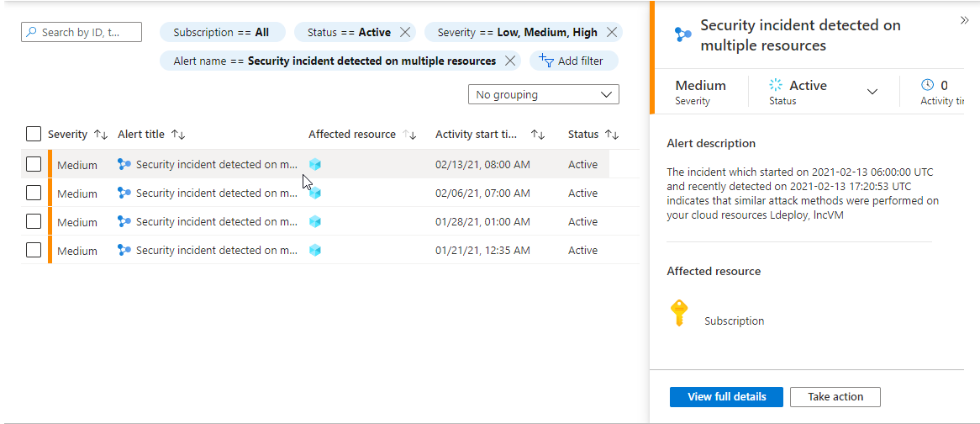Click the key Subscription resource icon
The image size is (980, 424).
(679, 313)
